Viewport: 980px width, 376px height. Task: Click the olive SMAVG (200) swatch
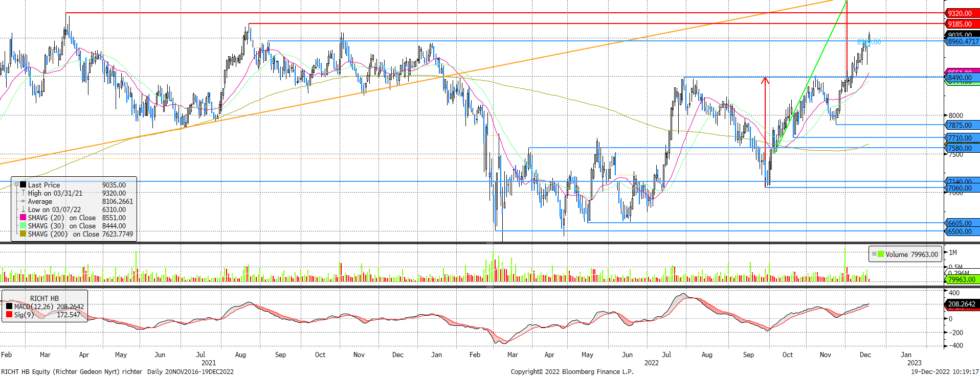[x=23, y=234]
